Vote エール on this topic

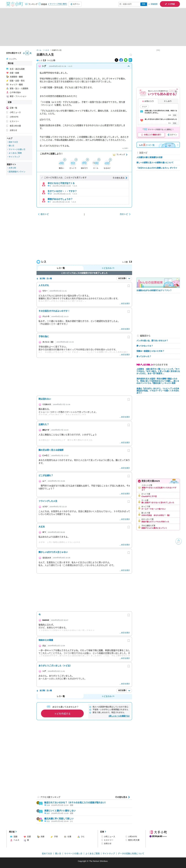click(x=96, y=163)
